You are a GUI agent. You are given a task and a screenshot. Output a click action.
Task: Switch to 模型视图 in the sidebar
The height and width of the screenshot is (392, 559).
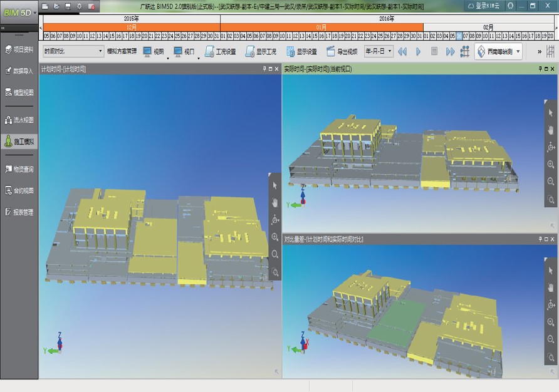pyautogui.click(x=19, y=93)
